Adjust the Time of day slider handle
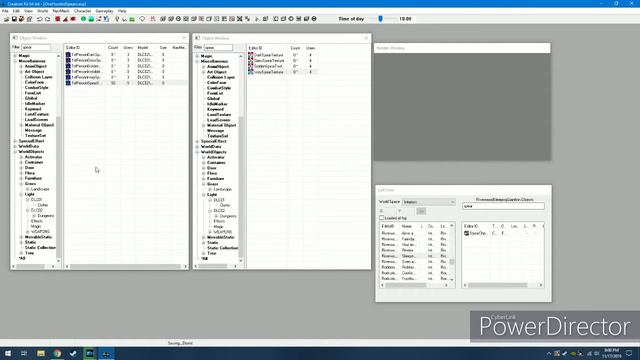 [380, 19]
